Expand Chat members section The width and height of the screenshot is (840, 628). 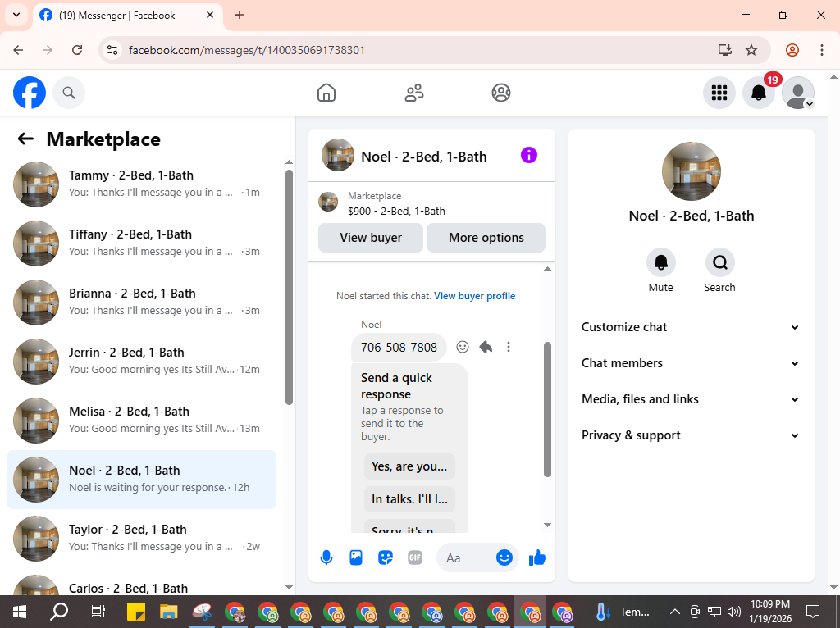(x=691, y=363)
